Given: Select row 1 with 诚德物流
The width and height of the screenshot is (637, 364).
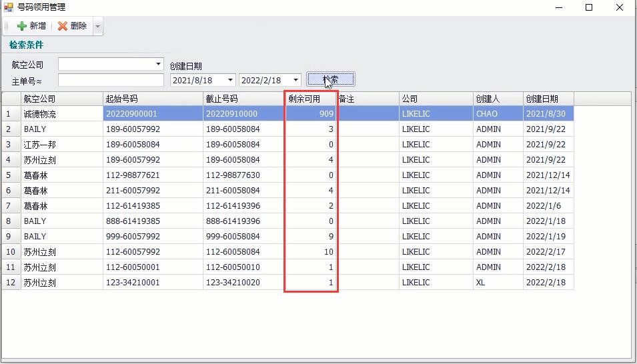Looking at the screenshot, I should 61,114.
